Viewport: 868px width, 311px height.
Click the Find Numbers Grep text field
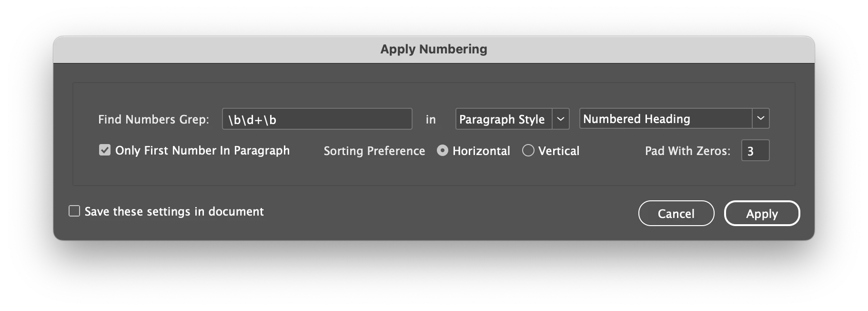pyautogui.click(x=317, y=119)
